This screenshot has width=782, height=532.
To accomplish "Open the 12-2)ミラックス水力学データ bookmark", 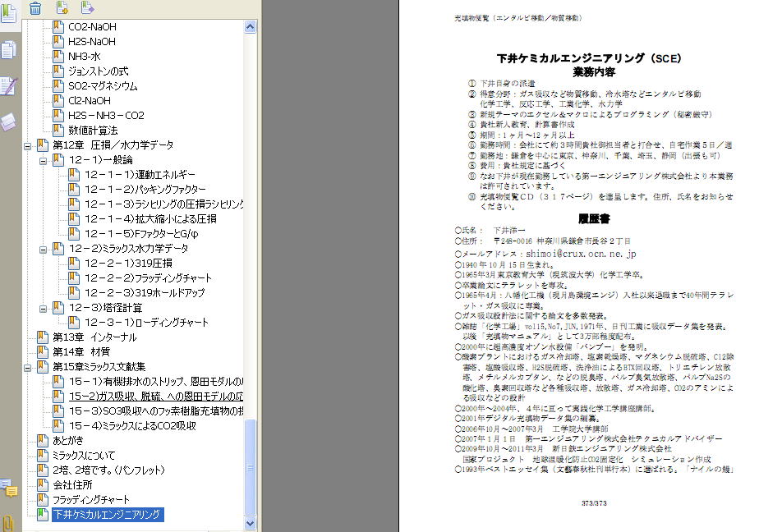I will (129, 249).
